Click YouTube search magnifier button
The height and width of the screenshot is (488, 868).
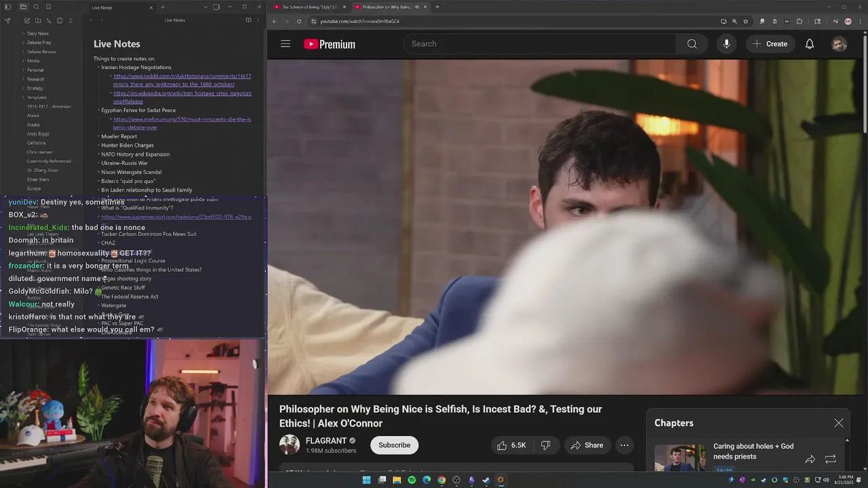coord(692,44)
